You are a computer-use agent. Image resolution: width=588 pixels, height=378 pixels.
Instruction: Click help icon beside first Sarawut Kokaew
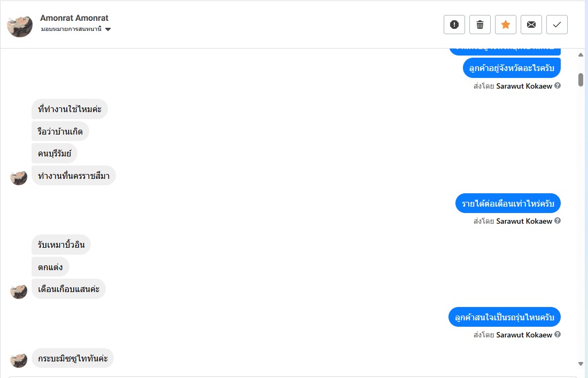pos(558,85)
